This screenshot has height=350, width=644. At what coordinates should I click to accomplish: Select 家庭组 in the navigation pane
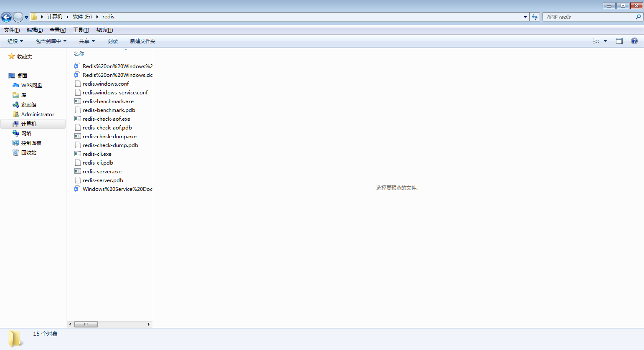pos(25,104)
